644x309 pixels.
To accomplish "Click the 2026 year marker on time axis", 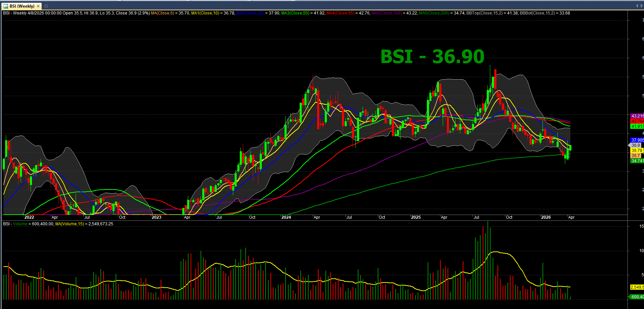I will (x=546, y=217).
